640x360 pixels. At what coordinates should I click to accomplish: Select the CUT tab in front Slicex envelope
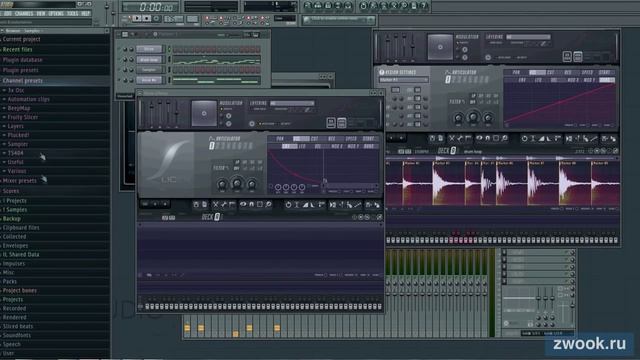coord(315,139)
